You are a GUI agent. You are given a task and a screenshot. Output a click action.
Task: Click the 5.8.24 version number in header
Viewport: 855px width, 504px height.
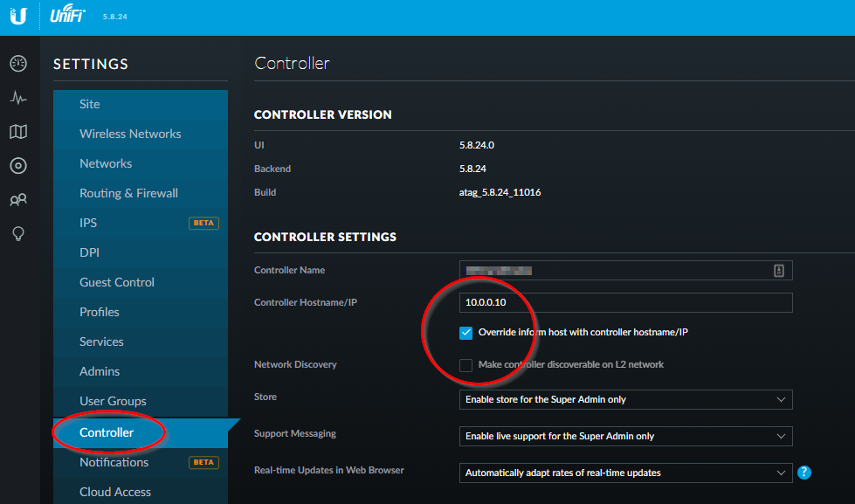click(x=114, y=17)
